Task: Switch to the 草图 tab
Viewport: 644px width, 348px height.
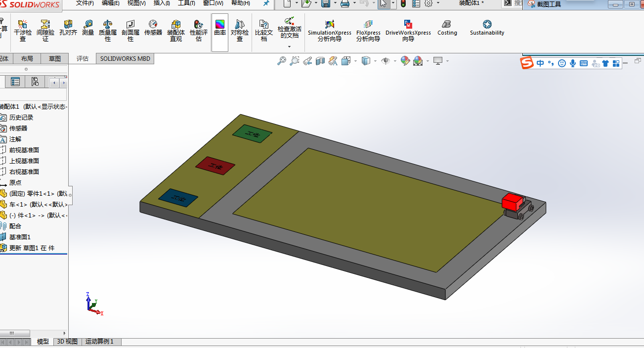Action: click(54, 58)
